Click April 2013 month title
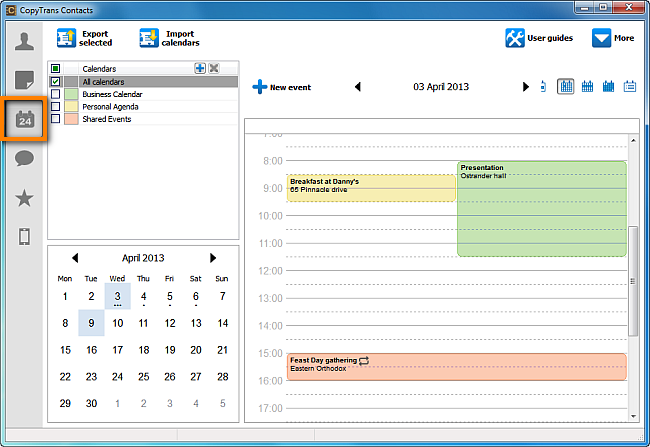The height and width of the screenshot is (447, 650). tap(143, 258)
